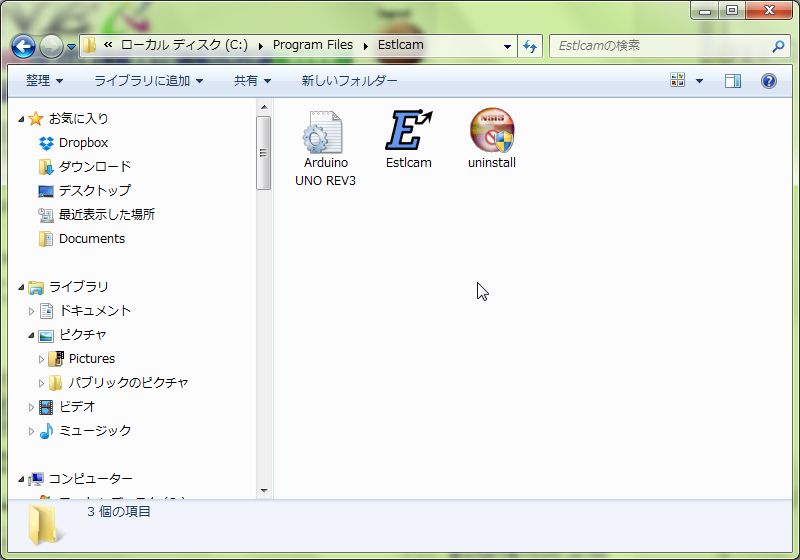Viewport: 800px width, 560px height.
Task: Open the address bar history dropdown
Action: click(508, 46)
